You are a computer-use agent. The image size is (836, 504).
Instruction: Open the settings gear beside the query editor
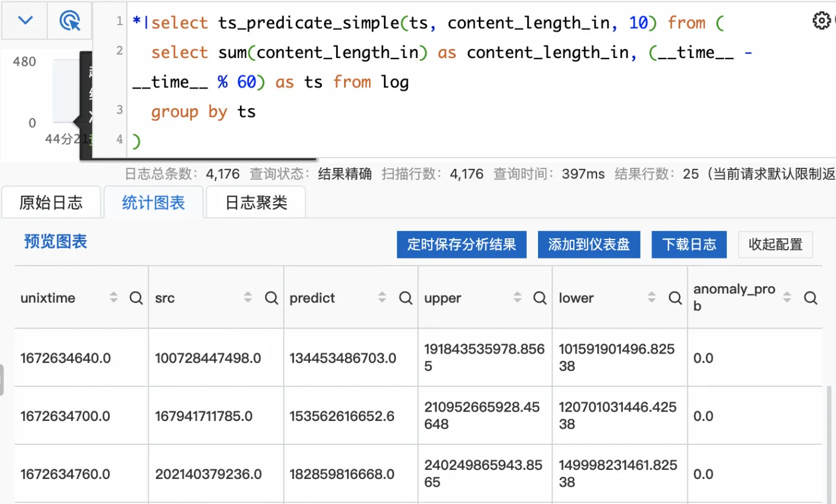coord(822,21)
